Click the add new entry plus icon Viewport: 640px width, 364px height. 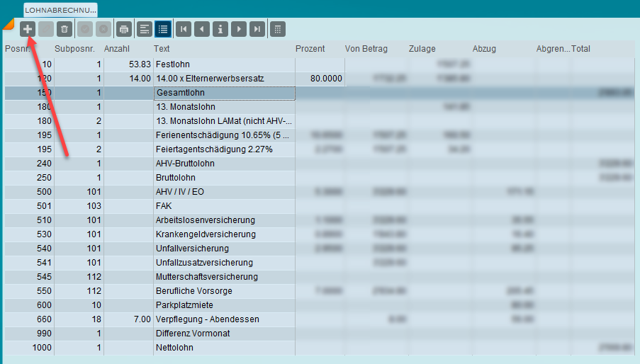click(28, 29)
